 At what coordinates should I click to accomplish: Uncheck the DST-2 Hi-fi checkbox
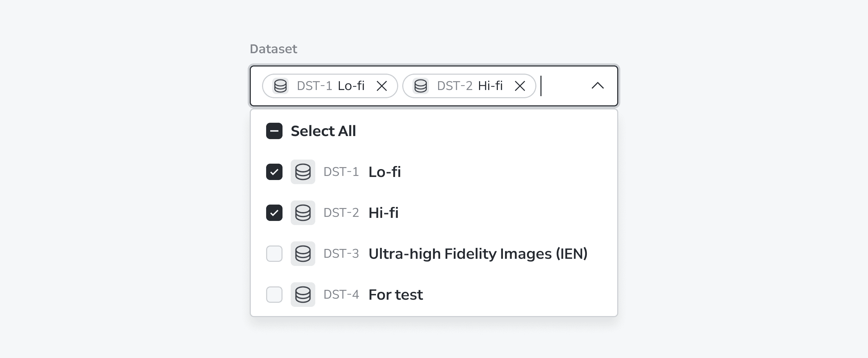pos(274,213)
